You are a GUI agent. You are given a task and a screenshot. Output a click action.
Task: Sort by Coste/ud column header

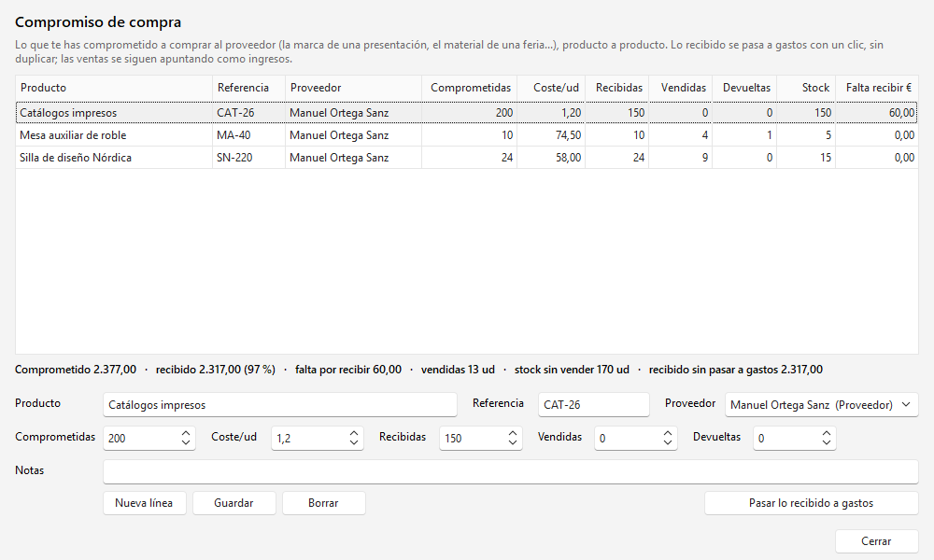click(551, 88)
